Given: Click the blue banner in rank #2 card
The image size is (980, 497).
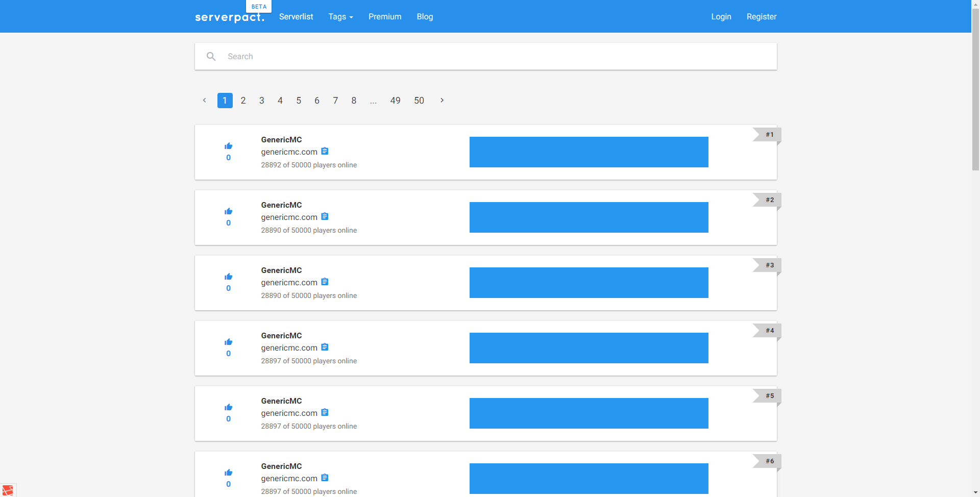Looking at the screenshot, I should click(x=589, y=217).
